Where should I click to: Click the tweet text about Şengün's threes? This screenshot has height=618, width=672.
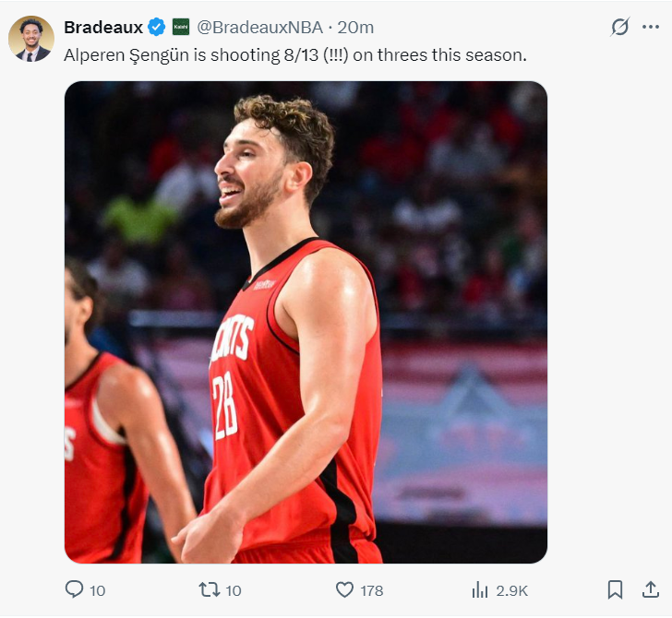point(294,55)
